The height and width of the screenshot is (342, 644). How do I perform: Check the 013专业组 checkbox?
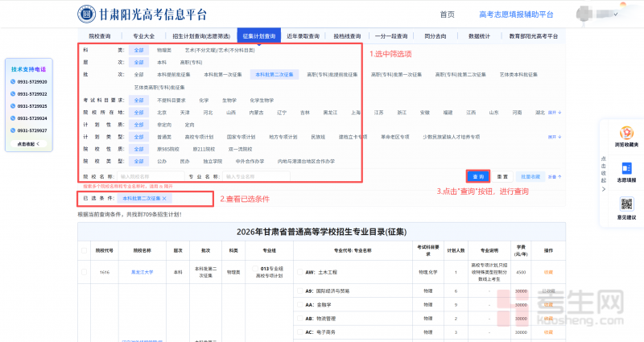pos(255,269)
